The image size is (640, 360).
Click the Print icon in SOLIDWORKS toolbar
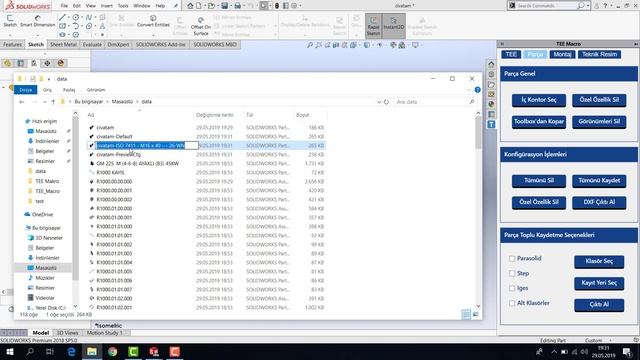click(238, 6)
